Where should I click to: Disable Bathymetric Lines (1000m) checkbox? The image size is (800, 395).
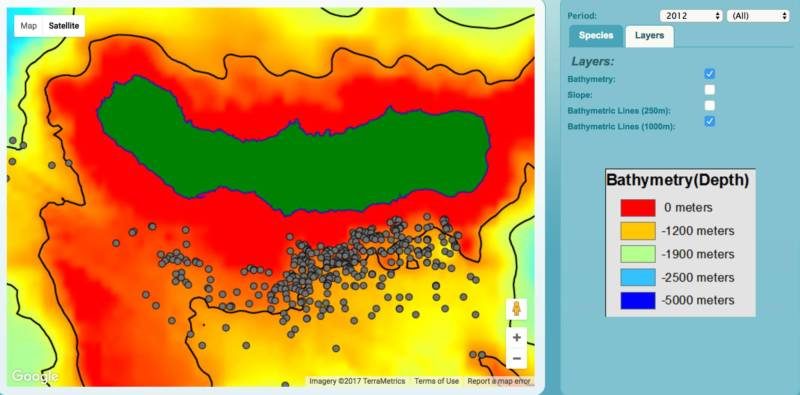click(709, 121)
